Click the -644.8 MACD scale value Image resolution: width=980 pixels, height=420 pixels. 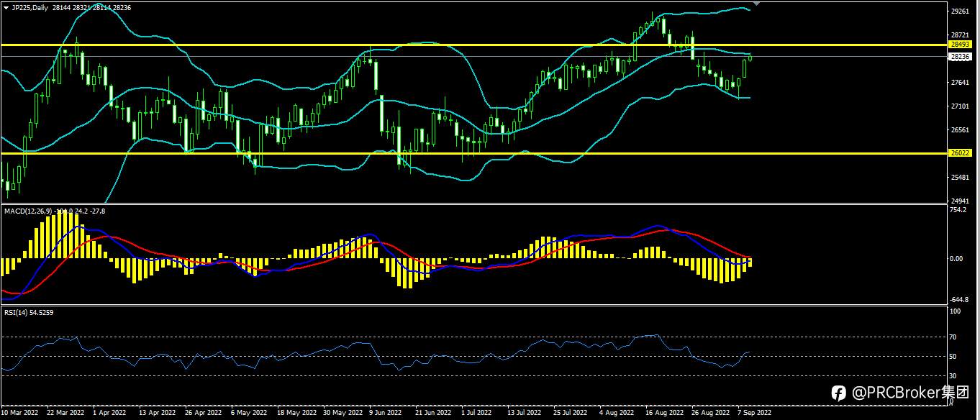click(x=959, y=300)
